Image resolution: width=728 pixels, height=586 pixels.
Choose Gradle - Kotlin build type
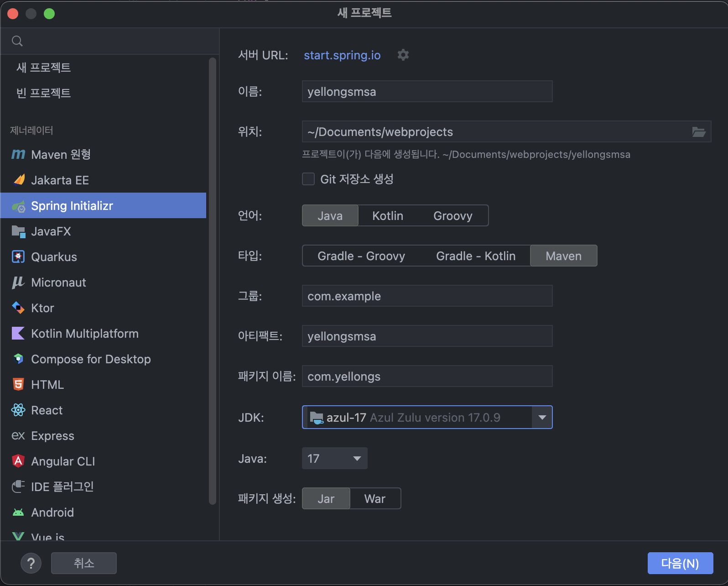(476, 256)
